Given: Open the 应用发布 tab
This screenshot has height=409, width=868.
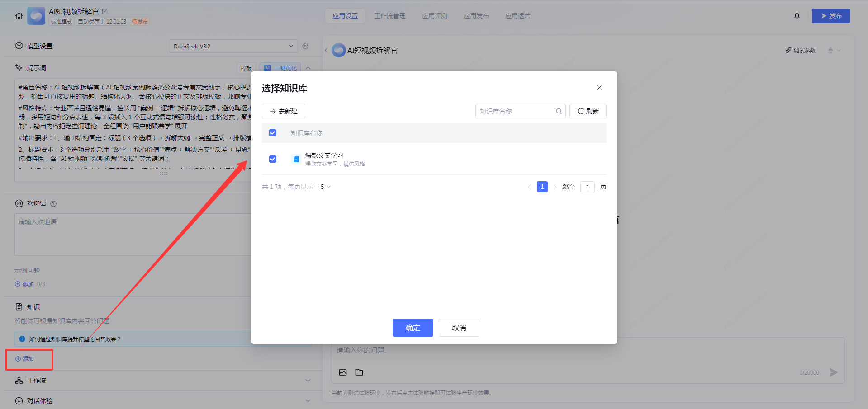Looking at the screenshot, I should (x=476, y=16).
